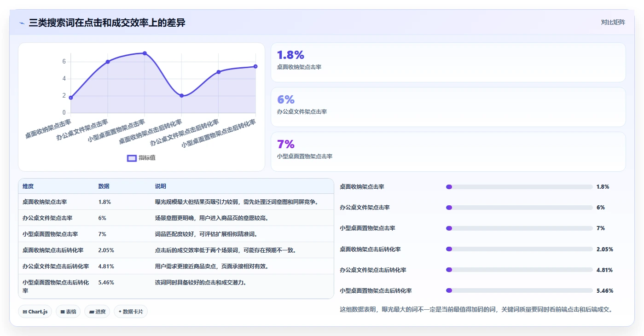Viewport: 644px width, 336px height.
Task: Click the 小型桌面置物架点击率 label under the 7% card
Action: 305,156
